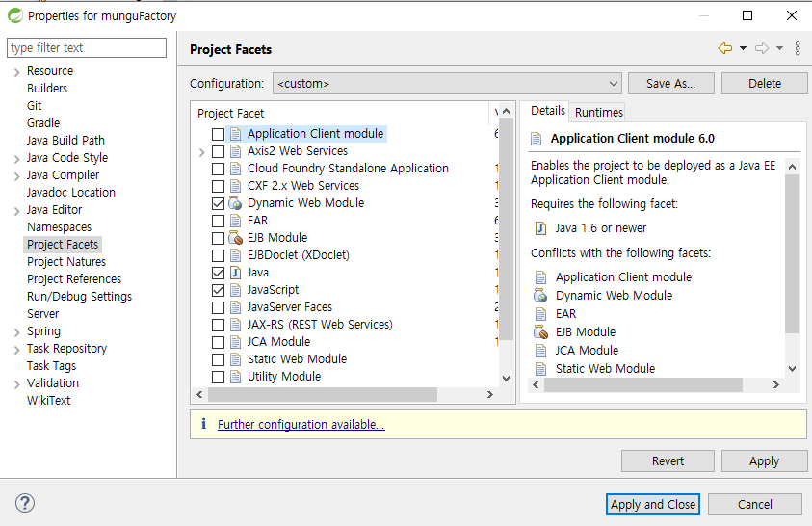The height and width of the screenshot is (526, 812).
Task: Click the back navigation arrow icon
Action: click(725, 48)
